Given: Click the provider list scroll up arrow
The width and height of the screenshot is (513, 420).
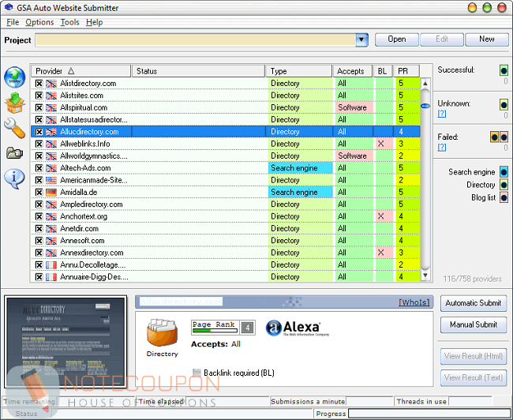Looking at the screenshot, I should pyautogui.click(x=425, y=84).
